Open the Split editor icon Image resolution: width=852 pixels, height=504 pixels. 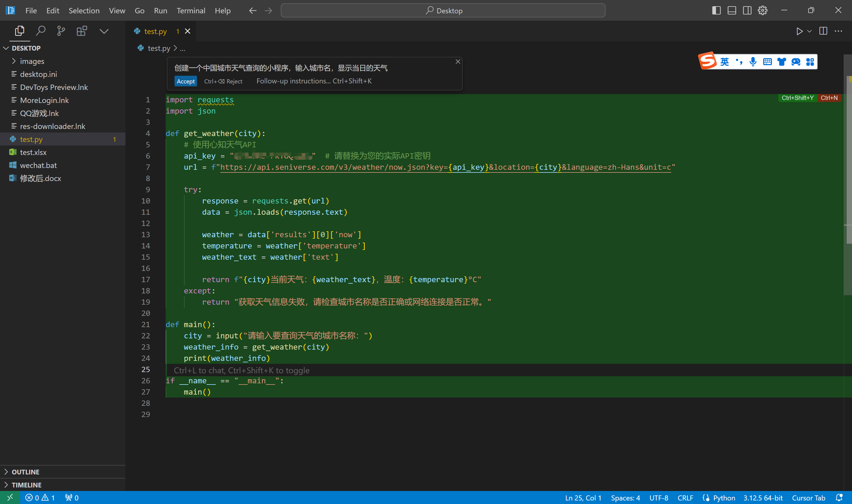(x=823, y=31)
